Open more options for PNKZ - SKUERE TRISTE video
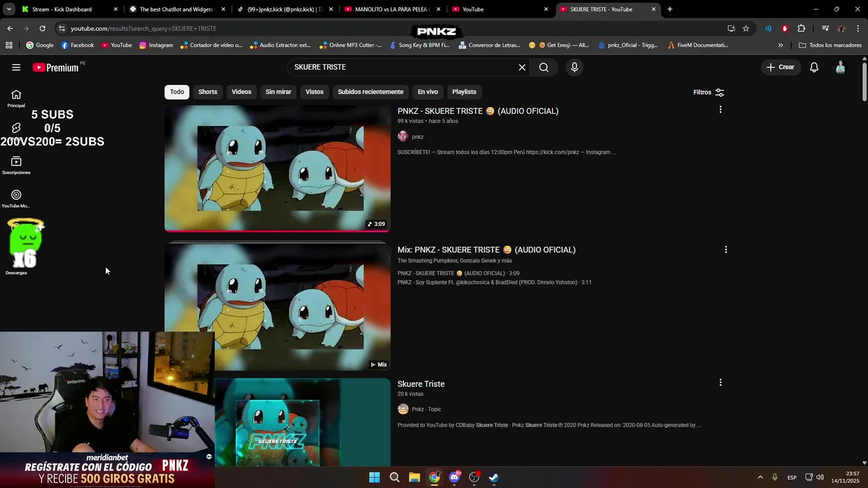 coord(720,110)
